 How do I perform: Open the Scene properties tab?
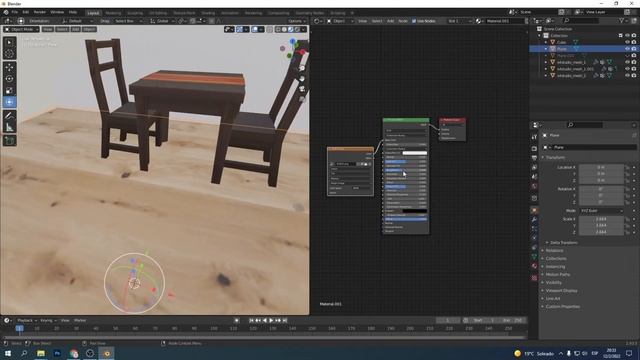click(534, 177)
